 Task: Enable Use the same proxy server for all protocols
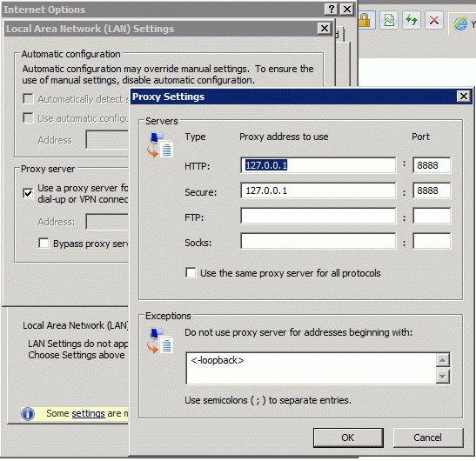(191, 273)
